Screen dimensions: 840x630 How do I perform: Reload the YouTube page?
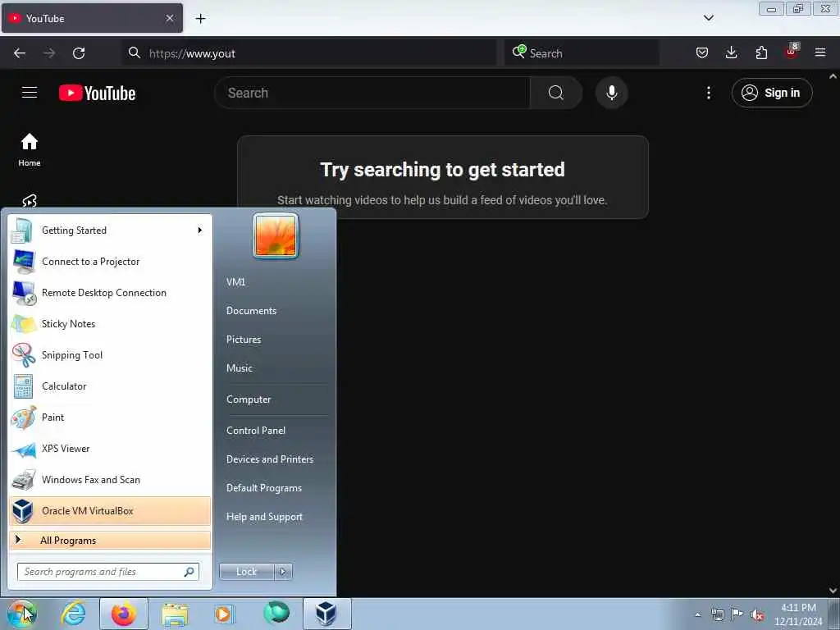point(79,53)
